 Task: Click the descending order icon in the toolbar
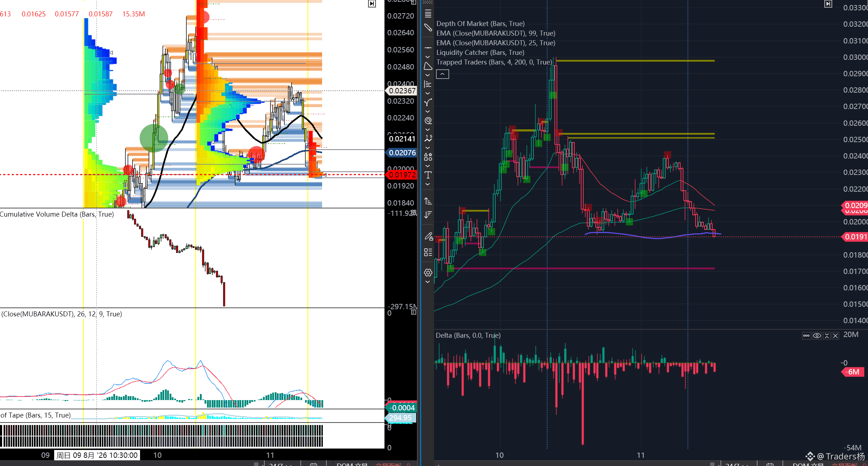[x=428, y=214]
